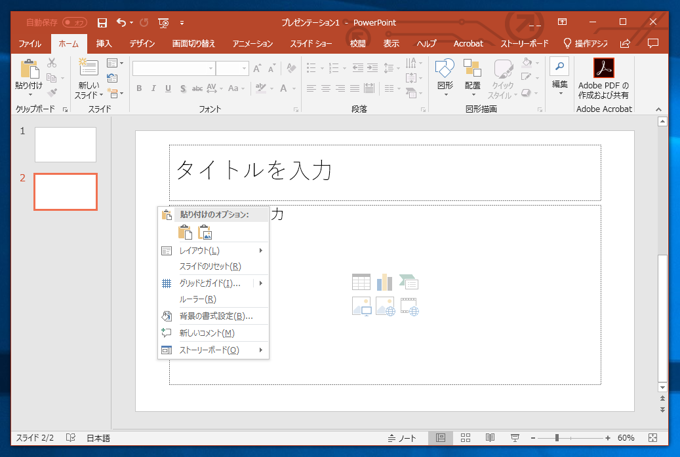Open the font name dropdown
This screenshot has height=457, width=680.
point(211,68)
